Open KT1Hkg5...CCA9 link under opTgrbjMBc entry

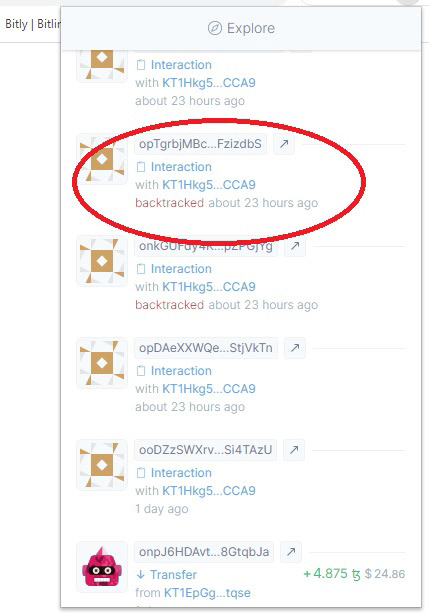(209, 185)
